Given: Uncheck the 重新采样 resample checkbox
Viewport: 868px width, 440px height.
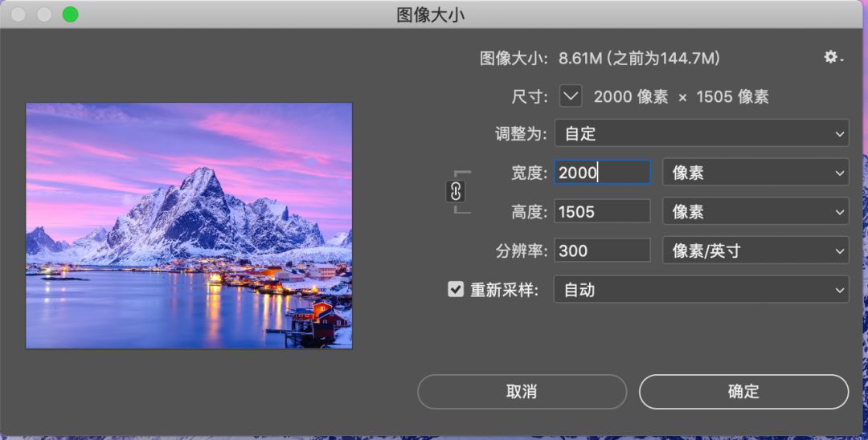Looking at the screenshot, I should coord(456,289).
